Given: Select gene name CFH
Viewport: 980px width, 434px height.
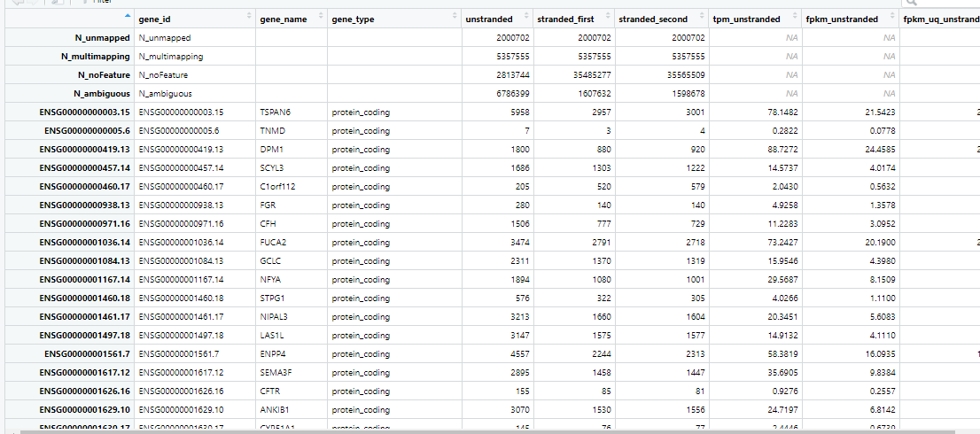Looking at the screenshot, I should click(x=268, y=223).
